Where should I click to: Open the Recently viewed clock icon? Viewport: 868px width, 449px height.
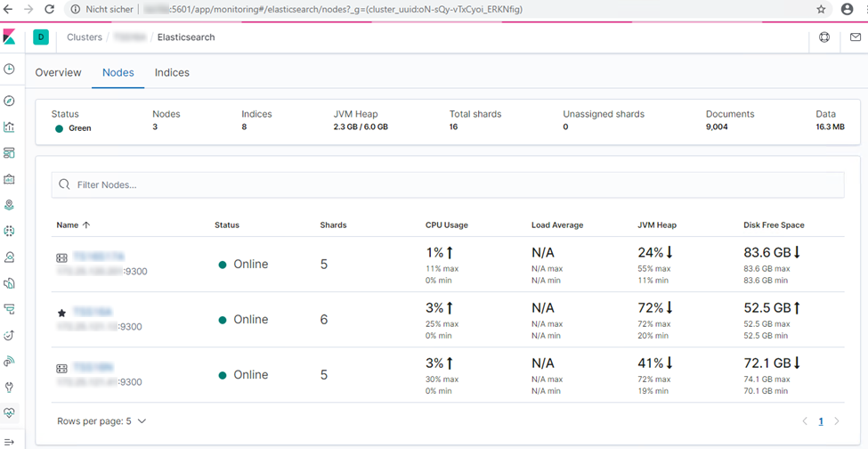point(9,69)
